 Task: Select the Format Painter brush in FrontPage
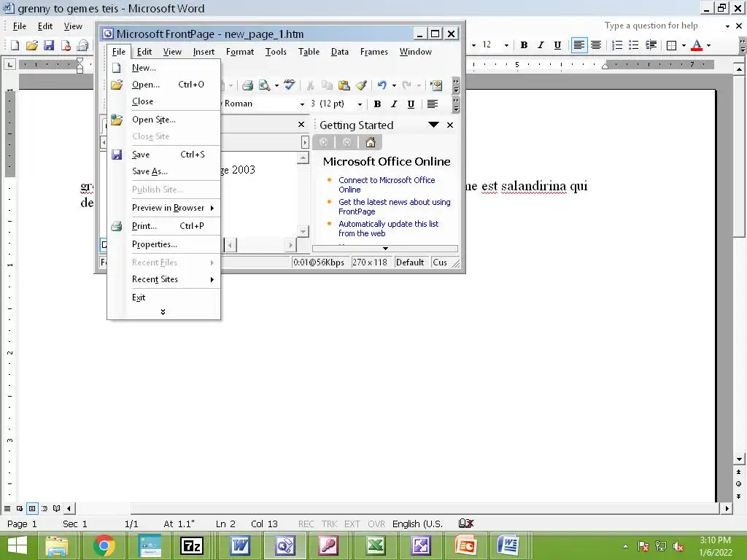tap(361, 86)
